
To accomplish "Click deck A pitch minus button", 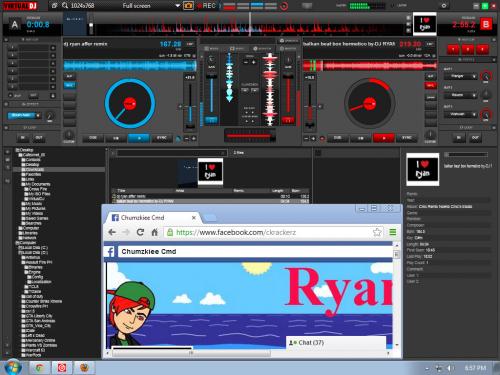I will (187, 138).
